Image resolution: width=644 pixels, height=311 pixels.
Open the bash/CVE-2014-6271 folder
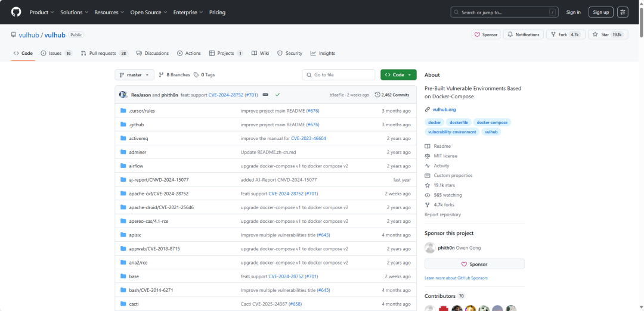pos(151,290)
